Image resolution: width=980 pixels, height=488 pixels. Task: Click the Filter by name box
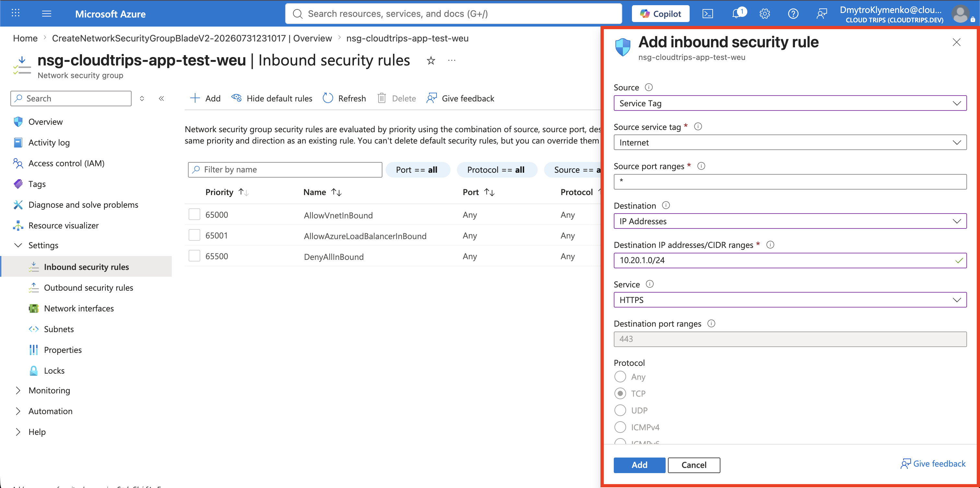[285, 170]
